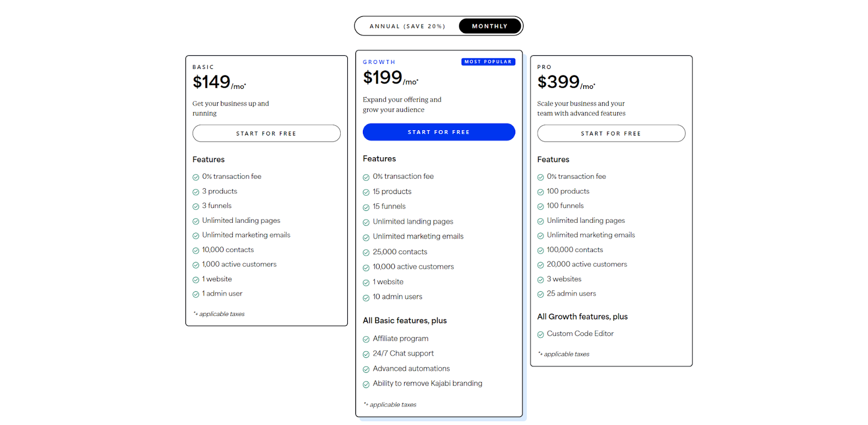Screen dimensions: 868x425
Task: Click the checkmark next to Custom Code Editor
Action: coord(540,333)
